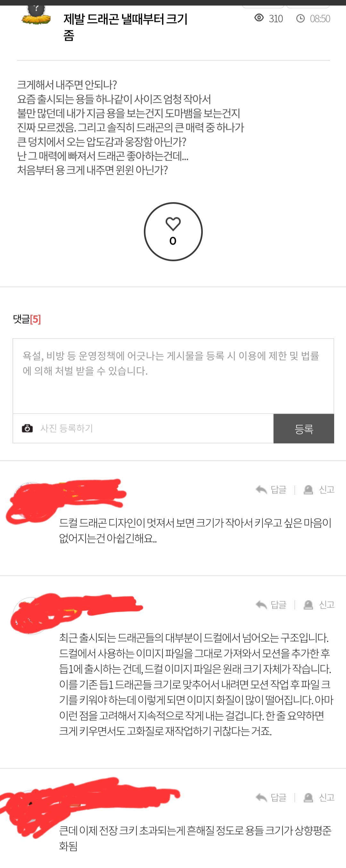Click the like count 0 inside circle

173,241
